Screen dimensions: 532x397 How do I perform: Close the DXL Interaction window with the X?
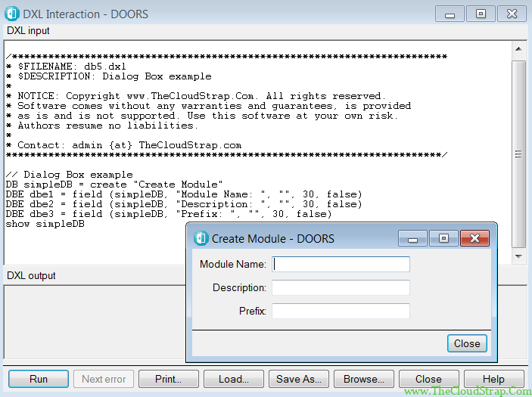pyautogui.click(x=512, y=14)
